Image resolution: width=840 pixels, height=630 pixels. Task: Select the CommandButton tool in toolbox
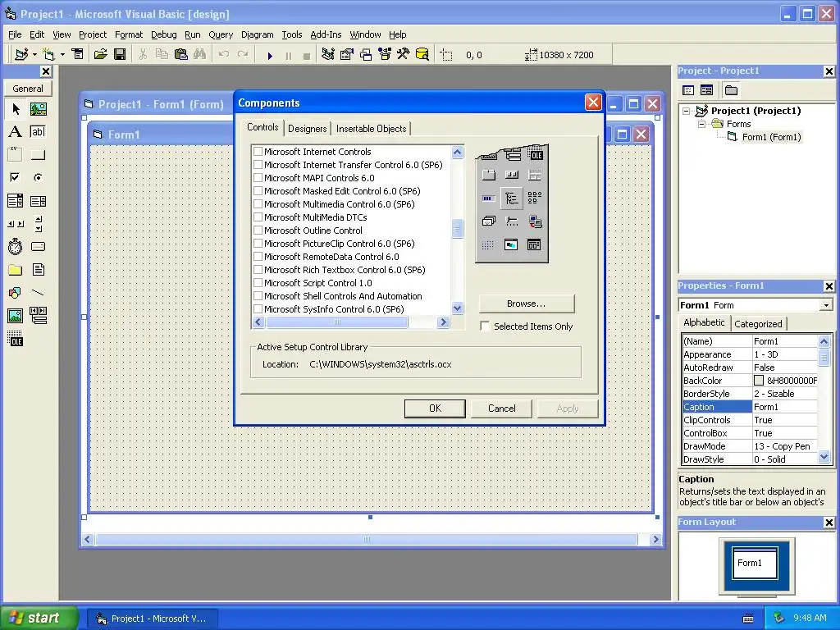38,155
